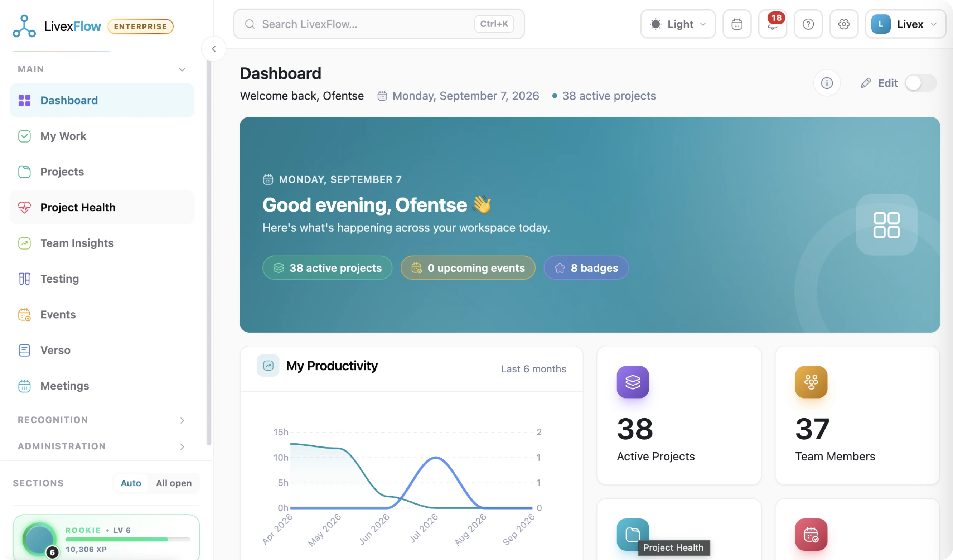Expand the RECOGNITION section

102,420
